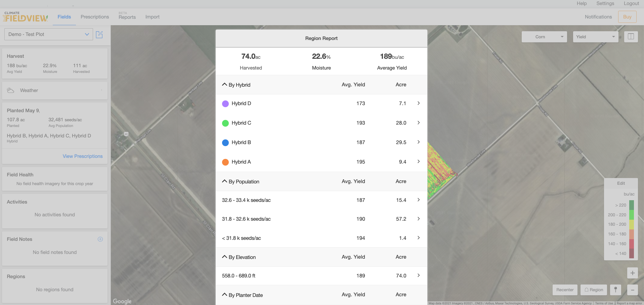The height and width of the screenshot is (305, 644).
Task: Collapse the By Population section
Action: (225, 181)
